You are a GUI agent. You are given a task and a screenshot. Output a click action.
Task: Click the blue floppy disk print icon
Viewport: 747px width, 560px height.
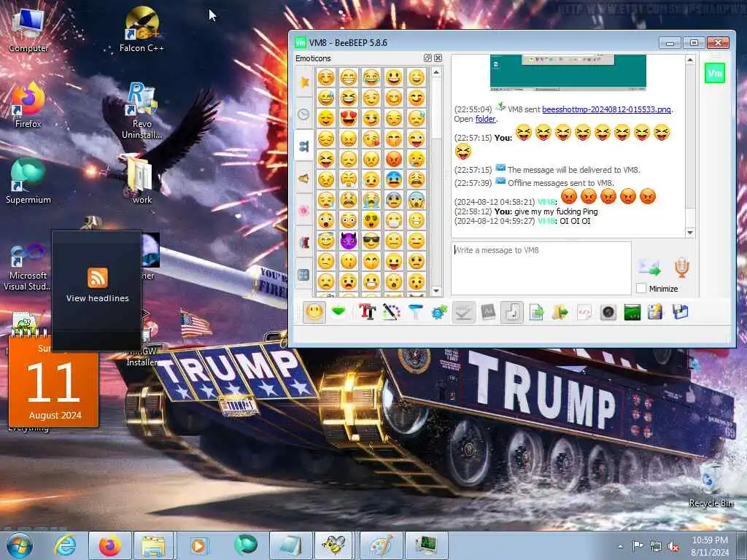[681, 312]
